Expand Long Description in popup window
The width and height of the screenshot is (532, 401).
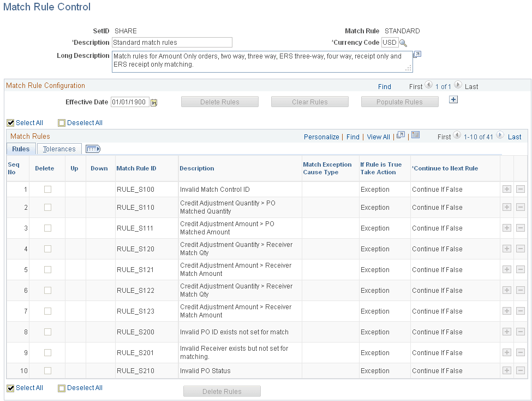(x=417, y=55)
